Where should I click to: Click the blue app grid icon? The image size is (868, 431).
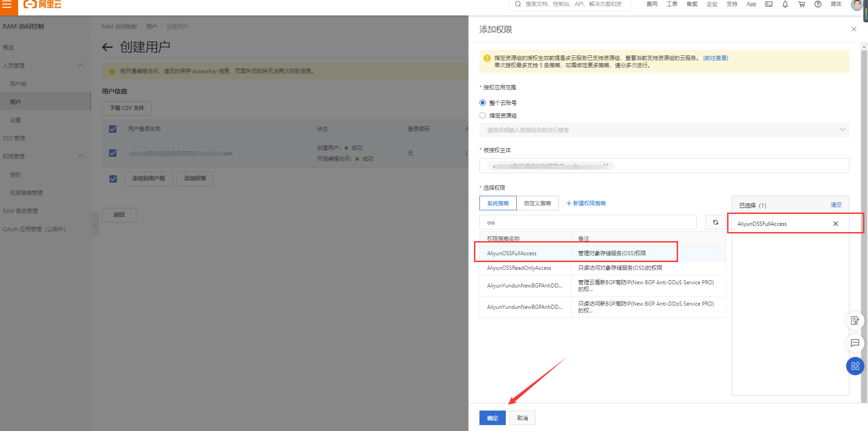pos(855,366)
